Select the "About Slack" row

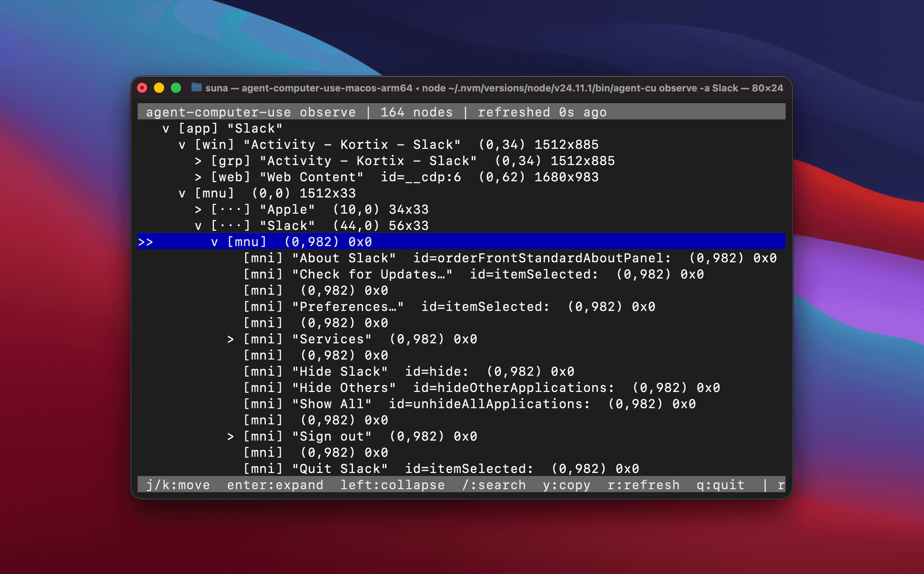click(x=462, y=258)
